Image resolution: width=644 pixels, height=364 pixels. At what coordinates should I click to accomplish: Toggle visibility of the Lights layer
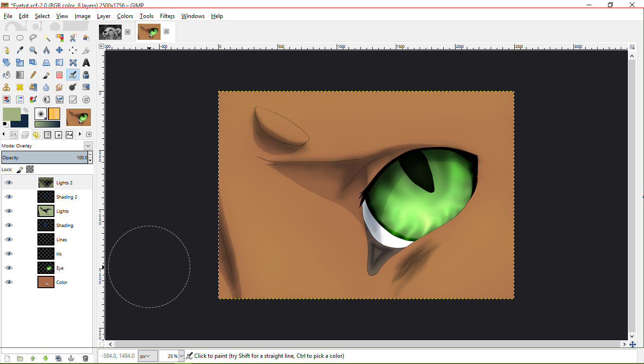point(9,211)
